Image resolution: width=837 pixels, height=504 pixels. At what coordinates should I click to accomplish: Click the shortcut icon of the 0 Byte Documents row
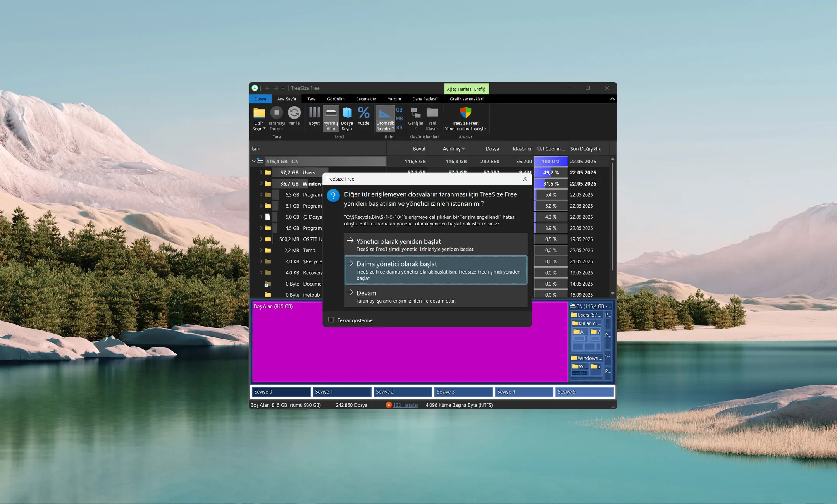point(267,284)
